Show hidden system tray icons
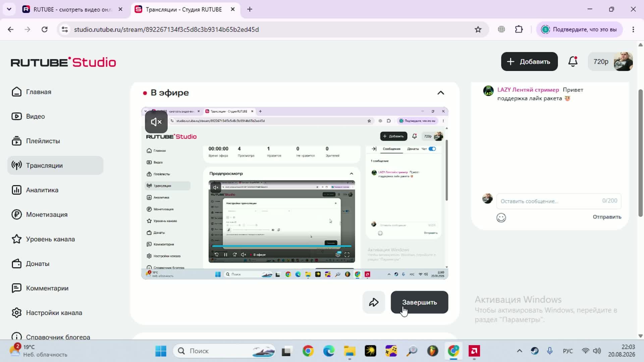Viewport: 644px width, 362px height. 520,351
